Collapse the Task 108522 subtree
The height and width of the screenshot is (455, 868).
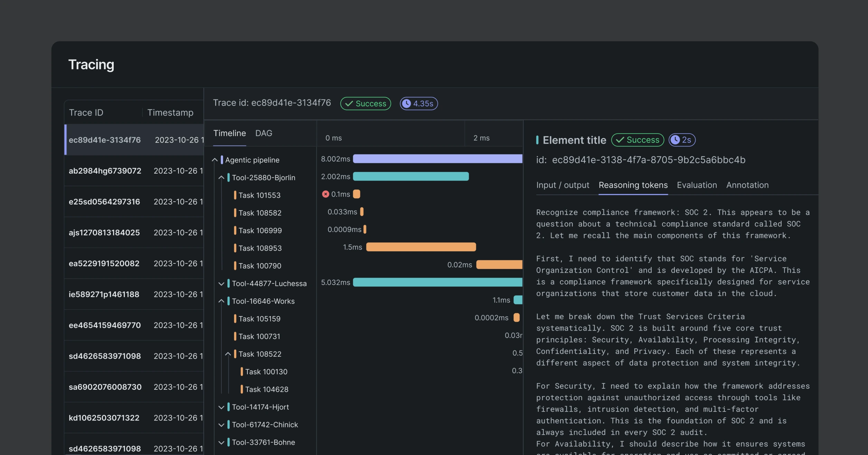228,354
